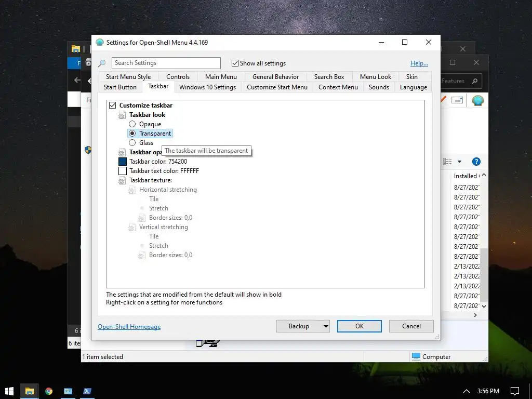Viewport: 532px width, 399px height.
Task: Open General Behavior tab
Action: point(275,77)
